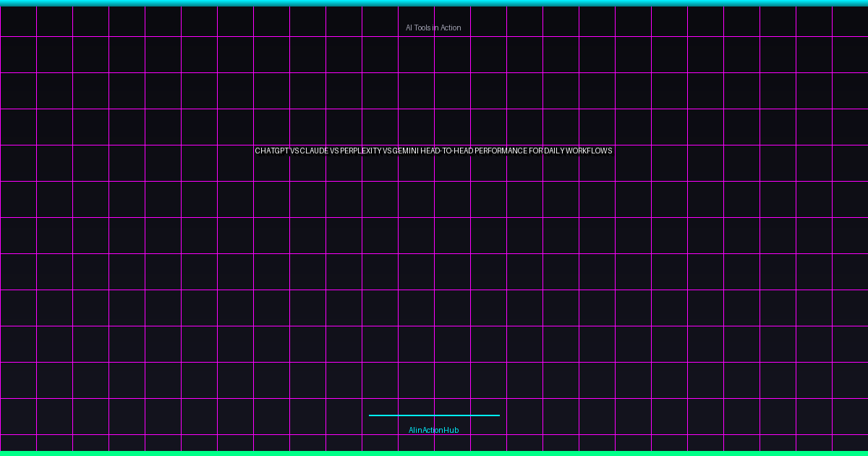The width and height of the screenshot is (868, 456).
Task: Click the VS between CLAUDE and PERPLEXITY
Action: pos(334,151)
